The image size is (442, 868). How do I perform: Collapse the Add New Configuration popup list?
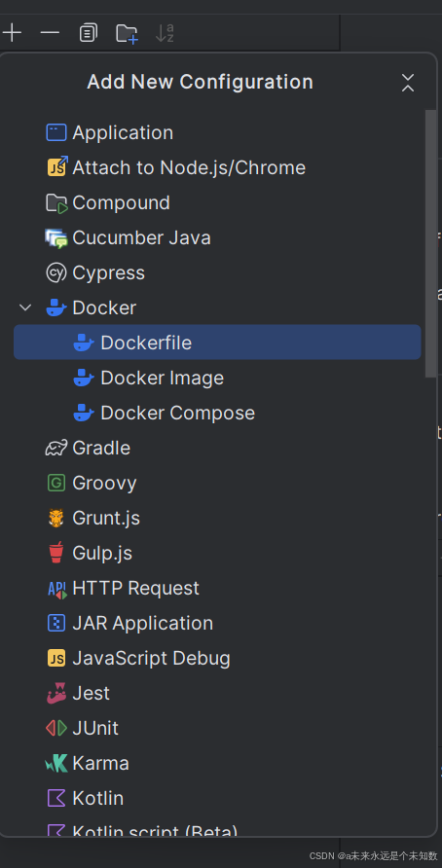(408, 83)
